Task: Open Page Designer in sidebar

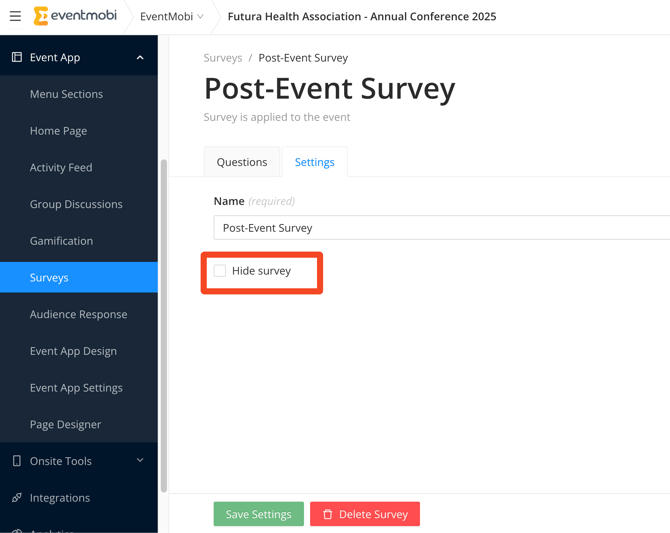Action: pos(65,424)
